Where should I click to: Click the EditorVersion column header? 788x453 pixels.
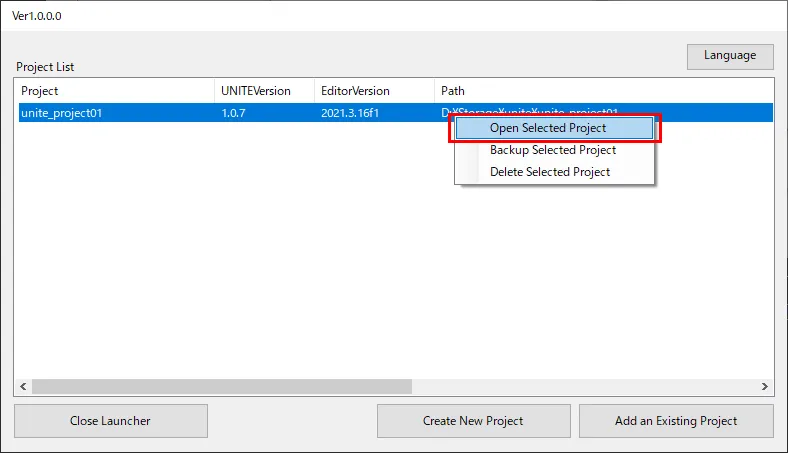(x=374, y=91)
